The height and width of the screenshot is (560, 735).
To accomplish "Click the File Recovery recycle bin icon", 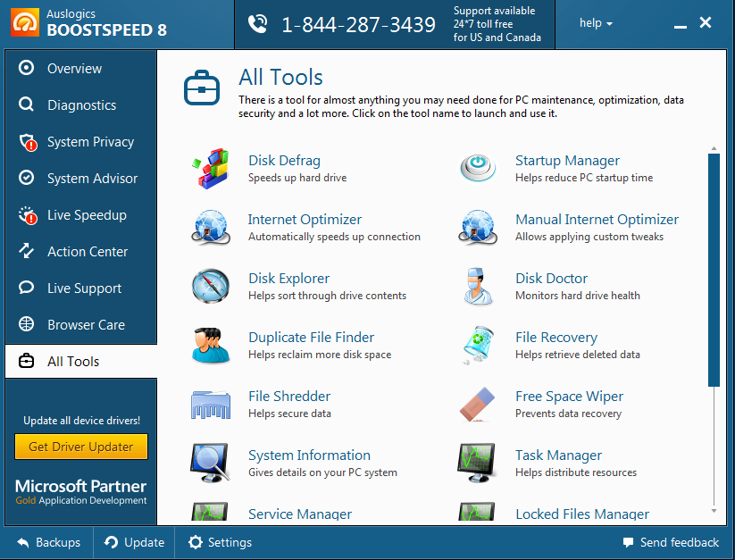I will tap(478, 346).
